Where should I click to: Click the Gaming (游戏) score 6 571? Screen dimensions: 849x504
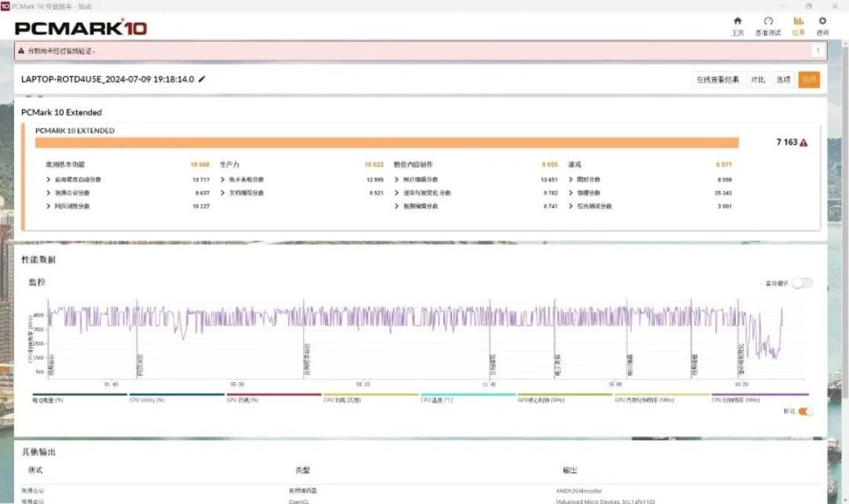pyautogui.click(x=723, y=164)
